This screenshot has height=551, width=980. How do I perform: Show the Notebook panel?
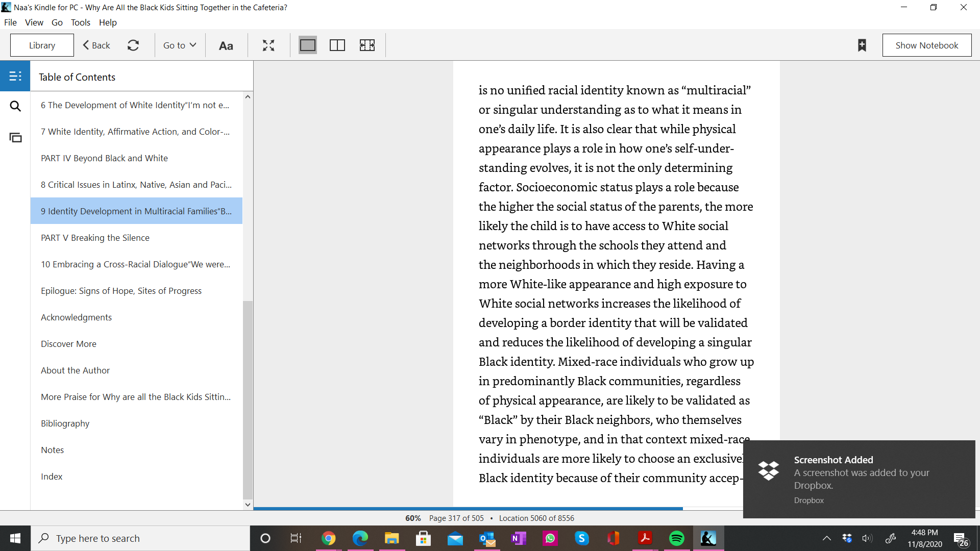927,45
